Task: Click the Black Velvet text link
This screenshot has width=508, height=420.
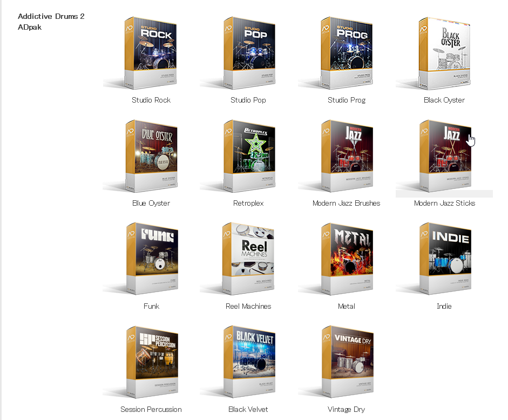Action: [248, 409]
